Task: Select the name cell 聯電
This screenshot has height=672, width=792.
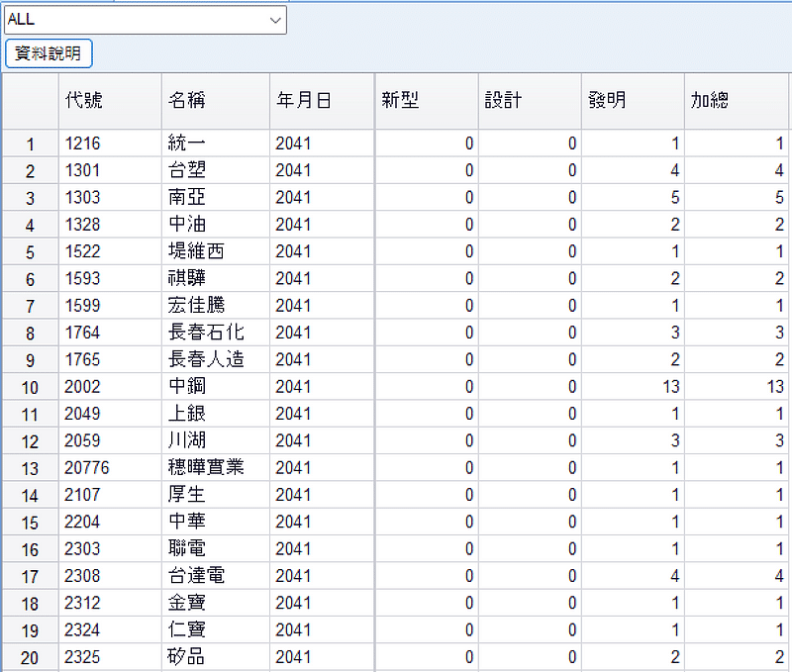Action: click(216, 549)
